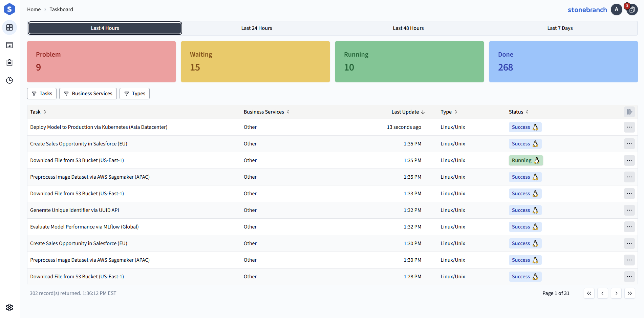Open the settings gear icon
This screenshot has height=318, width=644.
tap(9, 307)
